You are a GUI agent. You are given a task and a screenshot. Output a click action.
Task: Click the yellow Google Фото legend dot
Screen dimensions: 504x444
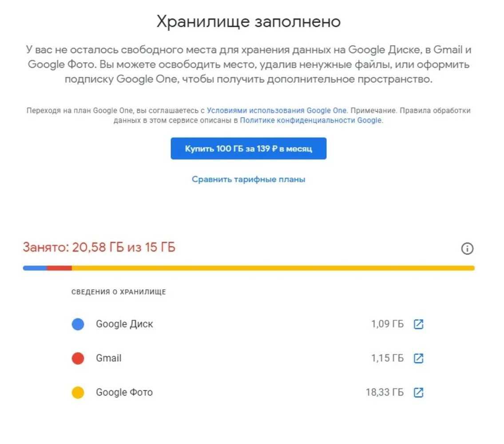click(x=78, y=393)
